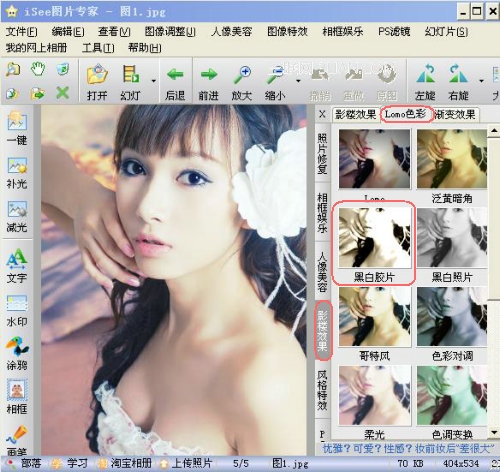The width and height of the screenshot is (500, 472).
Task: Open the 幻灯片(S) menu
Action: tap(446, 32)
